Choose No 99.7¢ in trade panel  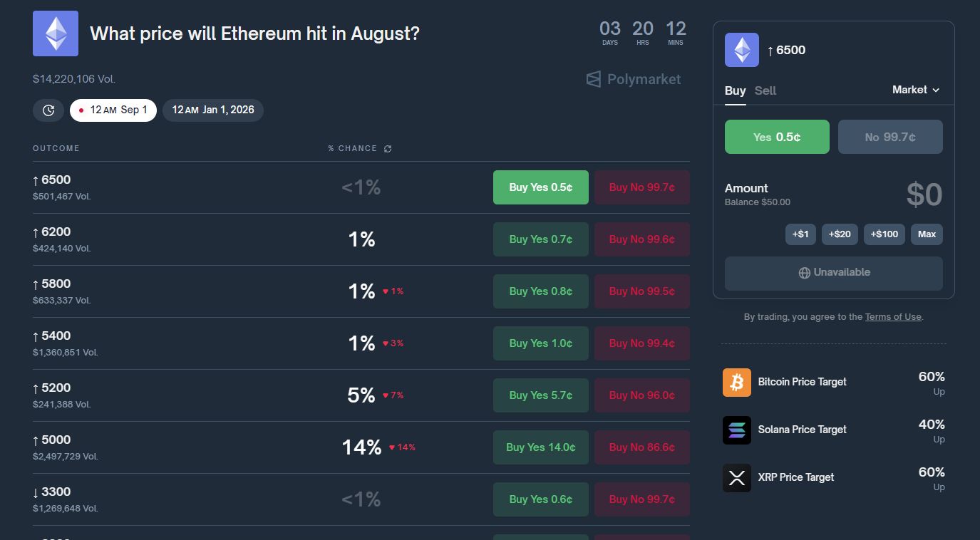pyautogui.click(x=890, y=137)
